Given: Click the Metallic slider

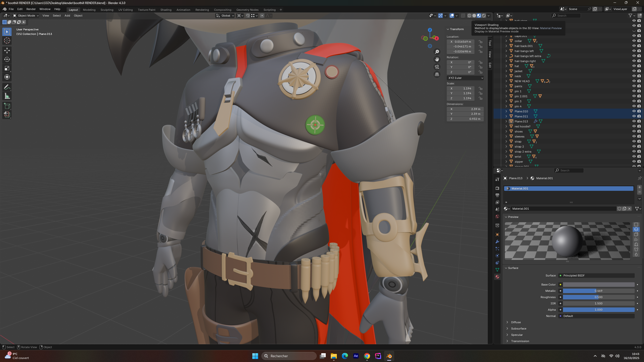Looking at the screenshot, I should (x=598, y=291).
